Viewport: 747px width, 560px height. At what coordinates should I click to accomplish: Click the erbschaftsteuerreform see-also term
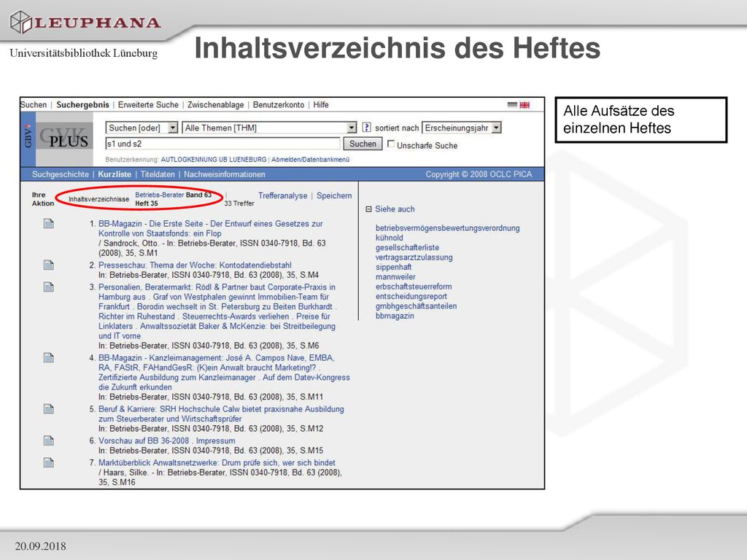pyautogui.click(x=414, y=287)
